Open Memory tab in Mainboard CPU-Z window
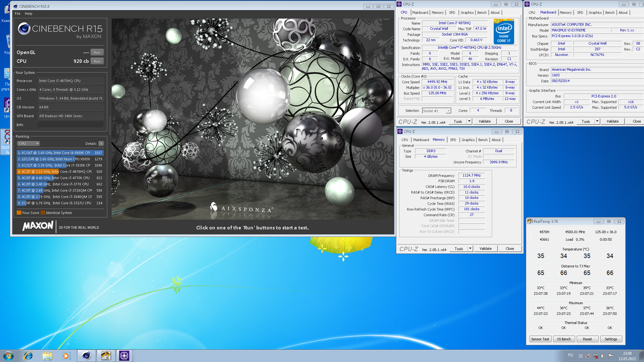Screen dimensions: 644x362 pyautogui.click(x=566, y=13)
